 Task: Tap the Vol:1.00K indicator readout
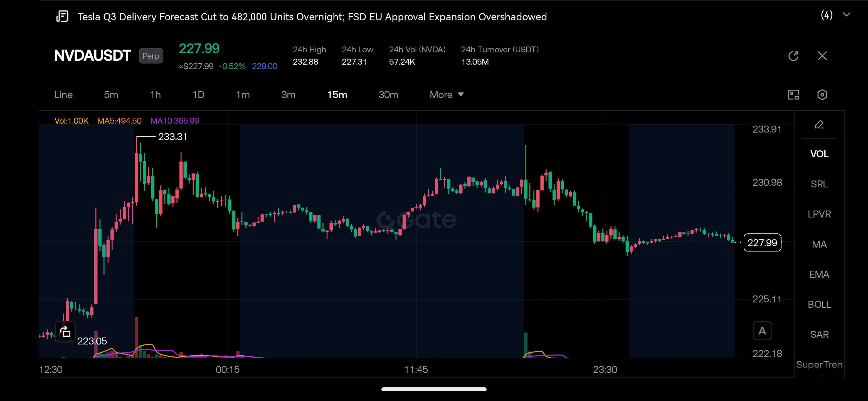click(x=71, y=121)
